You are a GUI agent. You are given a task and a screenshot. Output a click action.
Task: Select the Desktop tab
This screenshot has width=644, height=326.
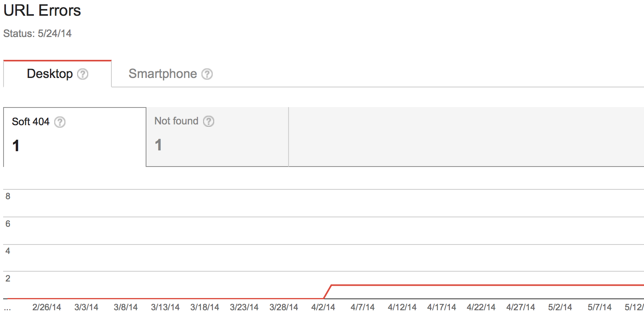point(57,74)
